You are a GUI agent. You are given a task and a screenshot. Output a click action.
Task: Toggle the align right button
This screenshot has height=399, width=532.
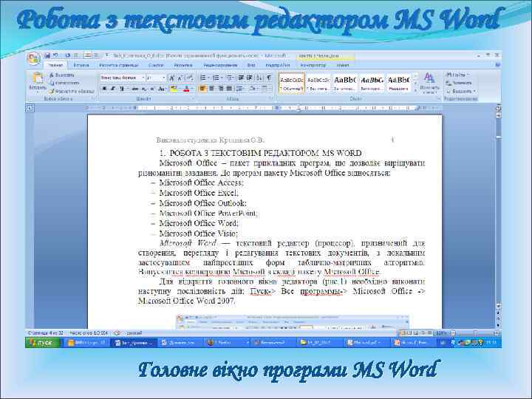coord(220,89)
